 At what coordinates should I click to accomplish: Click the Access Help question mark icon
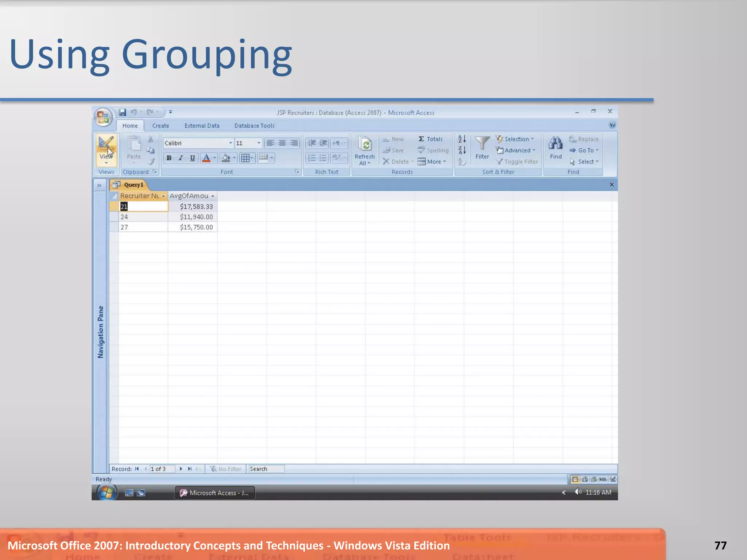tap(612, 125)
